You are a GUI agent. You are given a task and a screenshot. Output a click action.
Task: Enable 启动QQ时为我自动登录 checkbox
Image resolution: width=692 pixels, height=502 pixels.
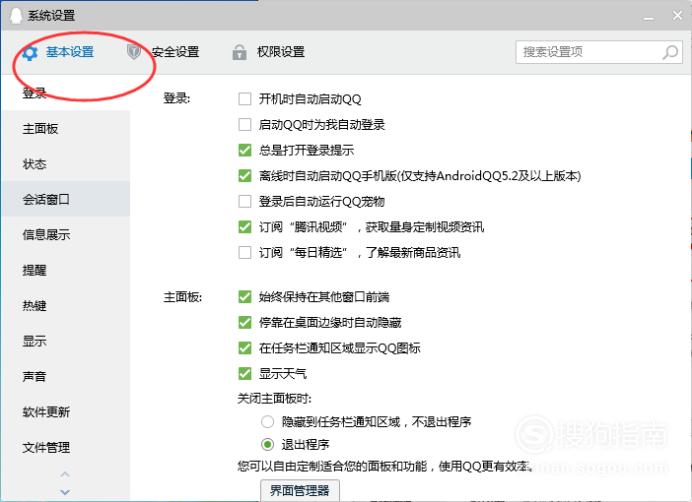point(244,124)
